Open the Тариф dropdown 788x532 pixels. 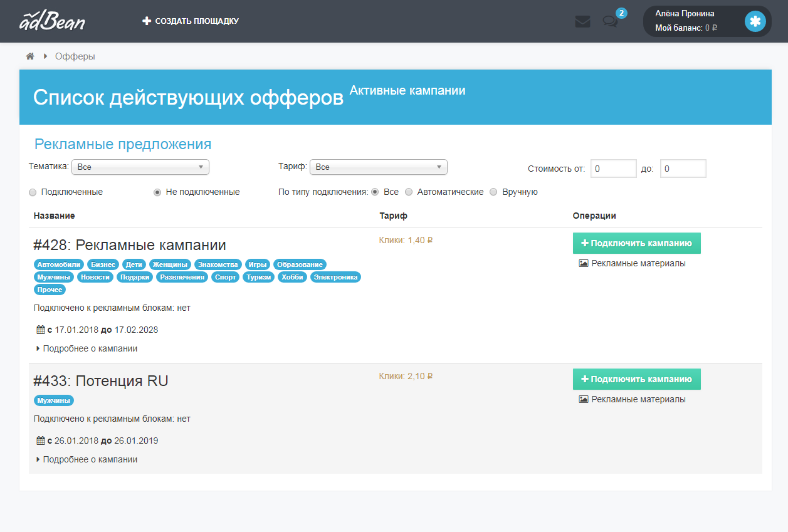pos(379,167)
